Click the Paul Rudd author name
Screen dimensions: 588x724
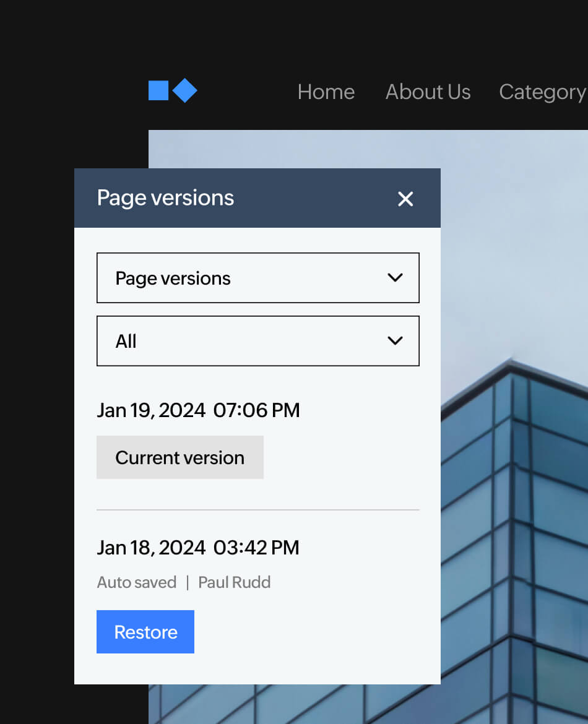tap(234, 582)
